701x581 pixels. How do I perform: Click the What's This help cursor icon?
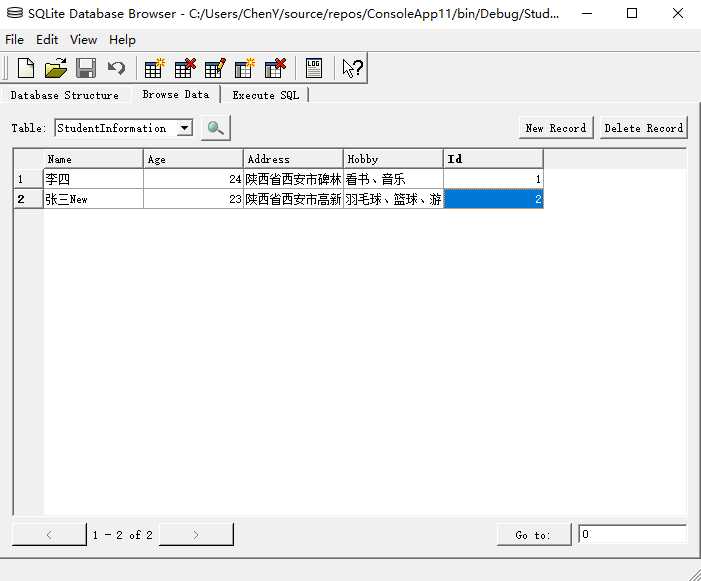pos(352,68)
